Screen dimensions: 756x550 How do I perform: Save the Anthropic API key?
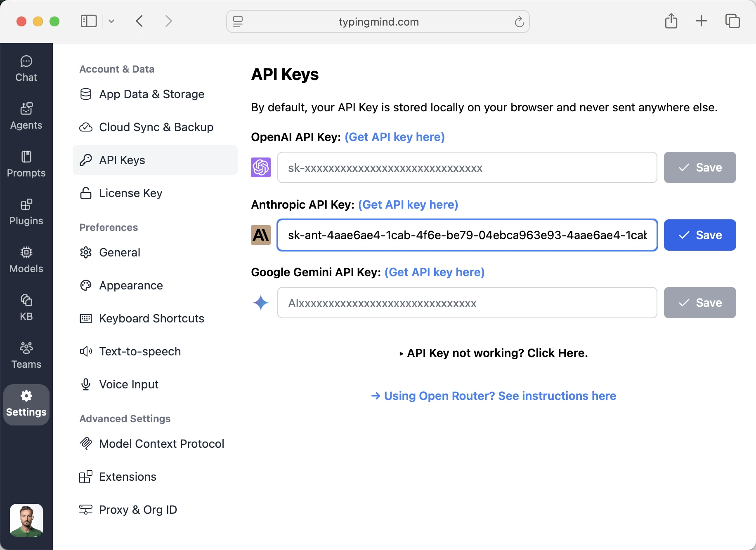click(x=699, y=235)
